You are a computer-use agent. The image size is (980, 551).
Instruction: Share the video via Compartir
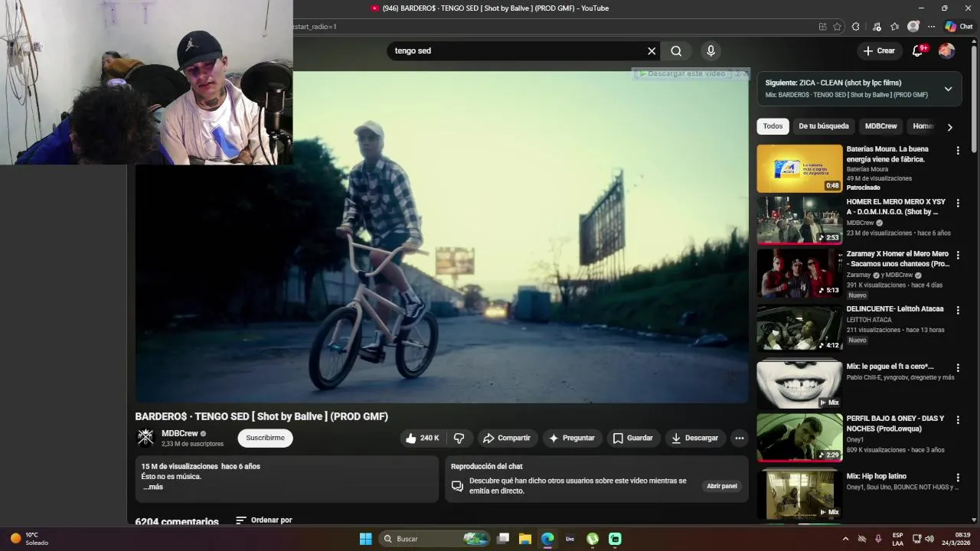click(x=507, y=439)
